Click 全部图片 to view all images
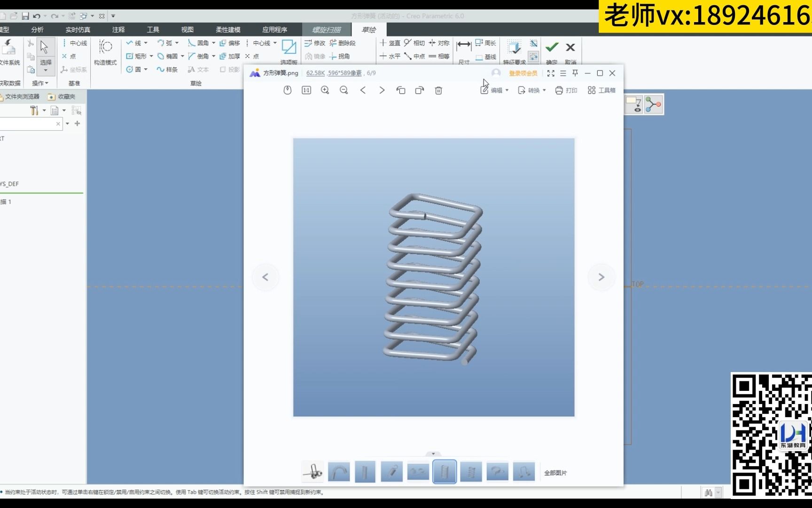This screenshot has width=812, height=508. 555,473
